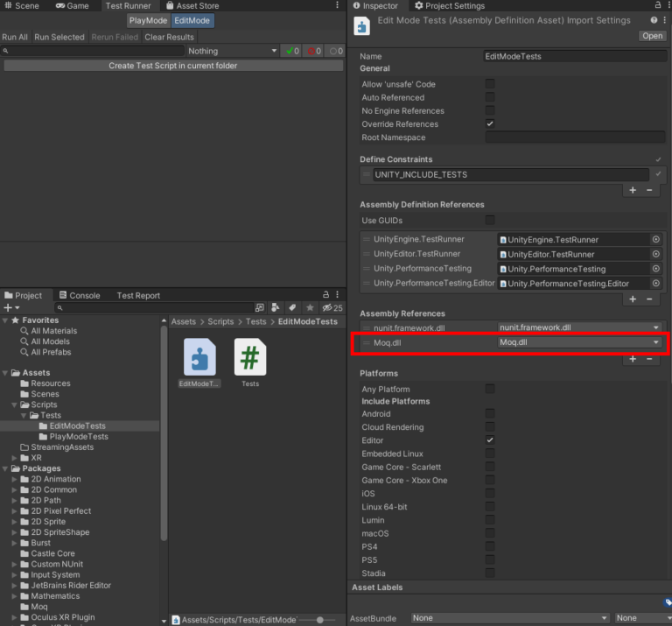Open the Nothing category filter dropdown
672x626 pixels.
(x=231, y=51)
